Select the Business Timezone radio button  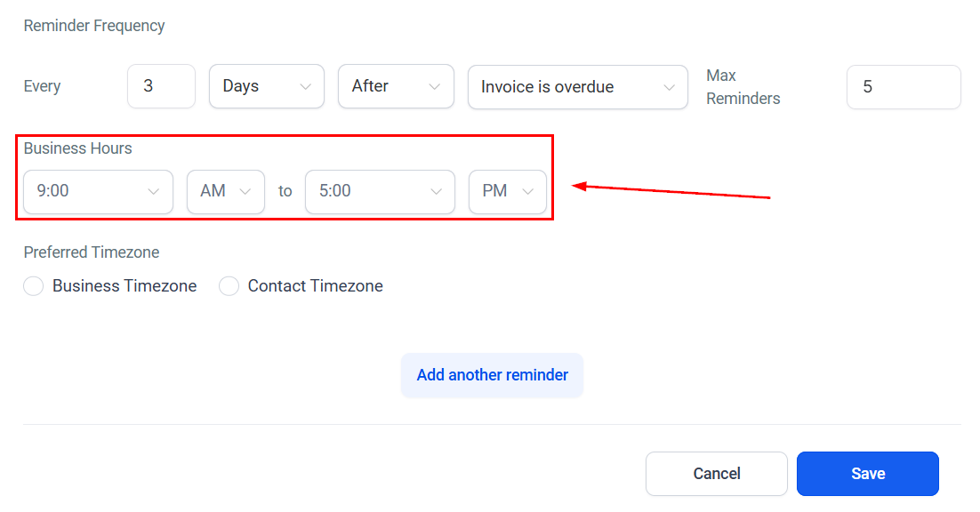pyautogui.click(x=33, y=286)
